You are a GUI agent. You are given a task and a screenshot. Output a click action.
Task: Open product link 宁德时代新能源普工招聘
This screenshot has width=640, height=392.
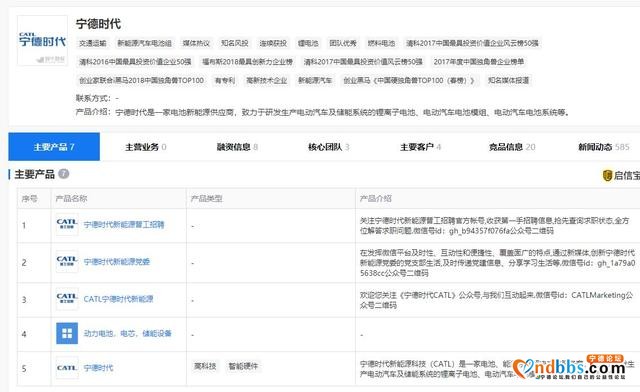pyautogui.click(x=124, y=225)
